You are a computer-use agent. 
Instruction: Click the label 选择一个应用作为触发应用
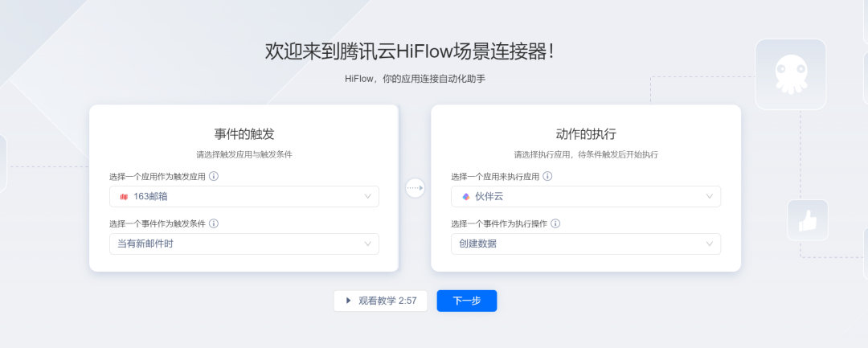pos(158,177)
